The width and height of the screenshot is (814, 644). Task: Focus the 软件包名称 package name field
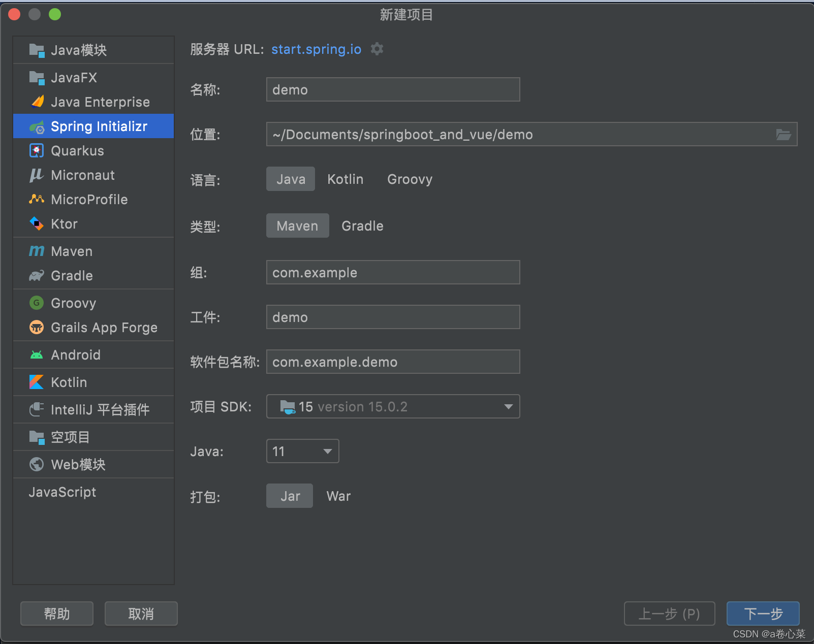pyautogui.click(x=393, y=362)
